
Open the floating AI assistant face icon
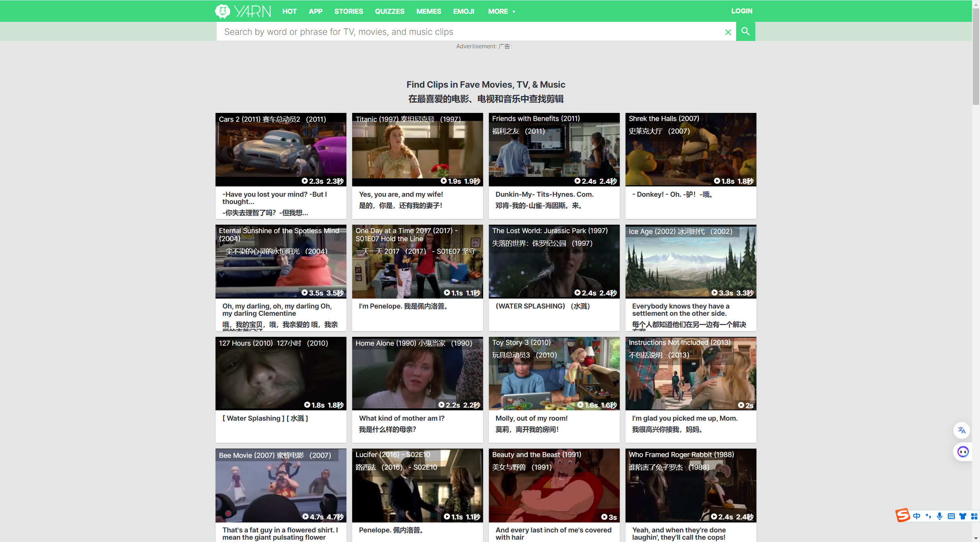click(963, 452)
